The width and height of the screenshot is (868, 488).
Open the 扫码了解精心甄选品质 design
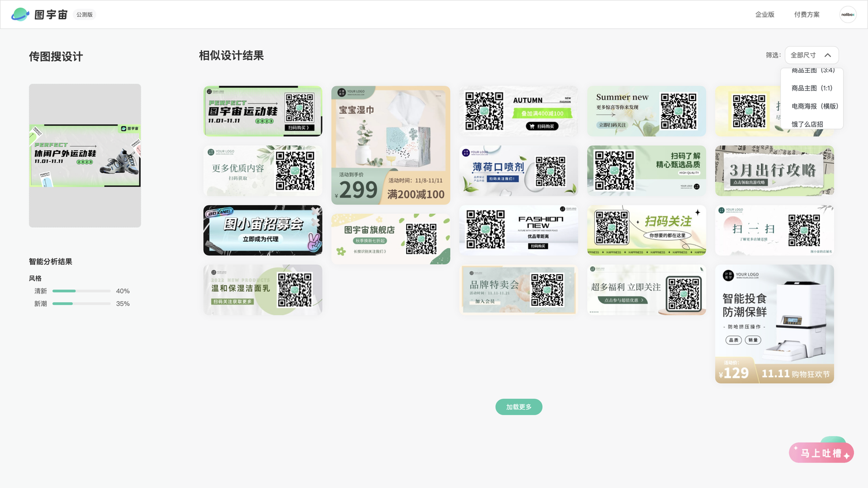[646, 171]
